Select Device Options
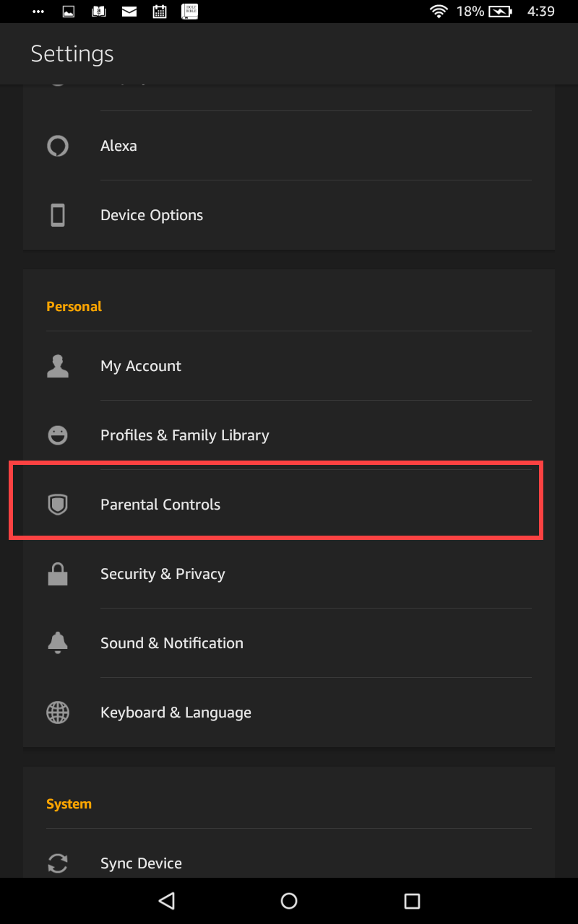The image size is (578, 924). click(289, 215)
